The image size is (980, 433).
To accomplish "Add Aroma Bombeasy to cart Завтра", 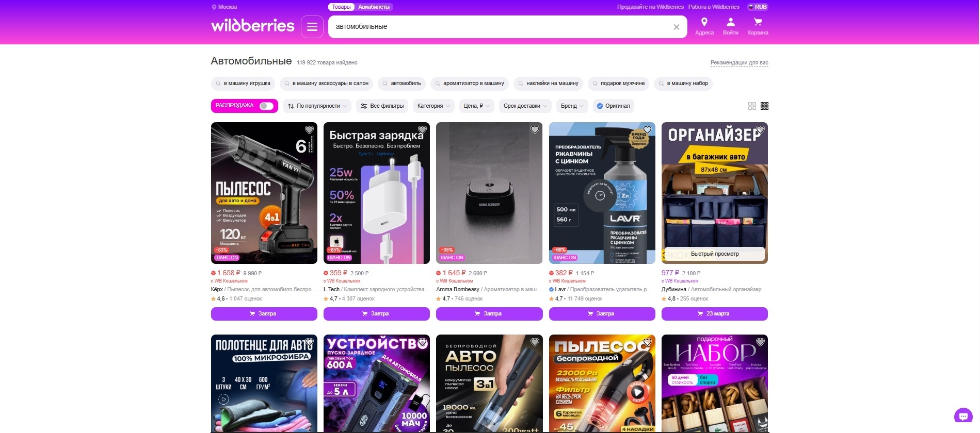I will (x=489, y=313).
